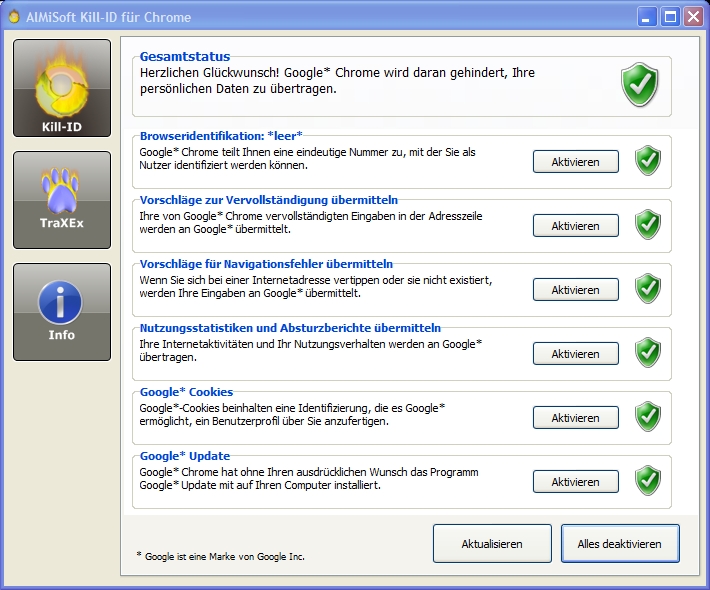Open the TraXEx paw section
Image resolution: width=710 pixels, height=590 pixels.
[x=62, y=200]
